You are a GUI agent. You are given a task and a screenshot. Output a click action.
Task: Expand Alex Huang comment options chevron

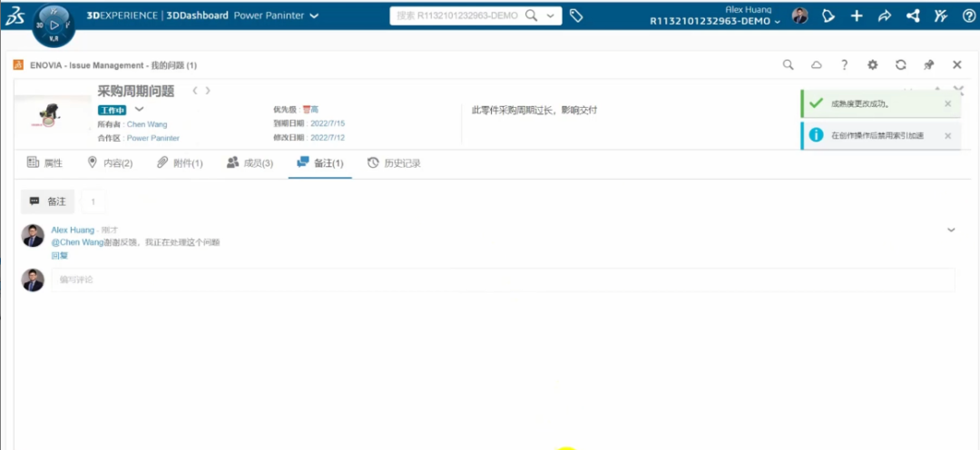(951, 230)
